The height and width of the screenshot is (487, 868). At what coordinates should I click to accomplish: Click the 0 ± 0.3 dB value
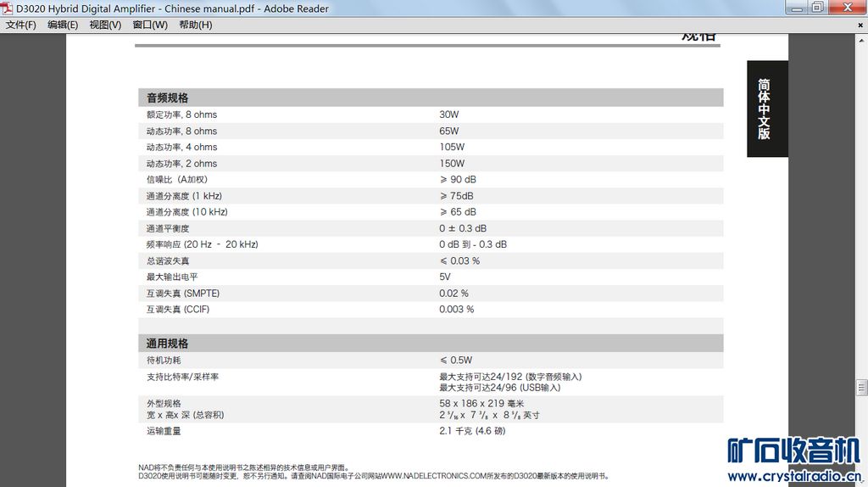click(463, 228)
